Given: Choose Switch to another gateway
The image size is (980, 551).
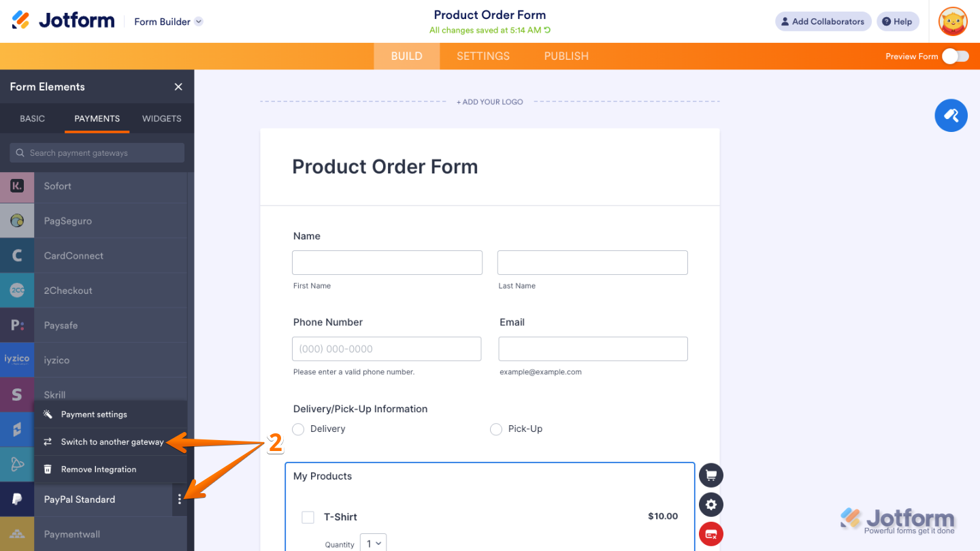Looking at the screenshot, I should click(112, 442).
